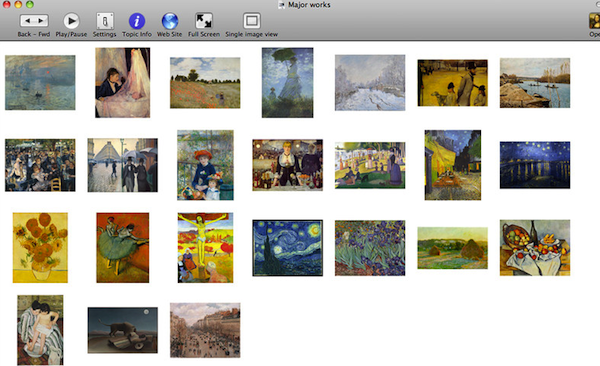This screenshot has width=600, height=366.
Task: Open the Paris boulevard aerial painting
Action: click(205, 330)
